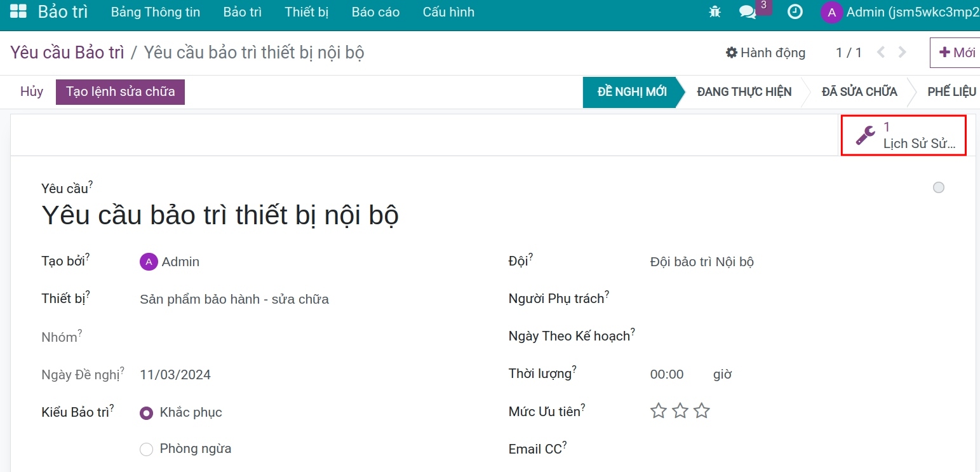980x472 pixels.
Task: Set priority to one star
Action: tap(659, 411)
